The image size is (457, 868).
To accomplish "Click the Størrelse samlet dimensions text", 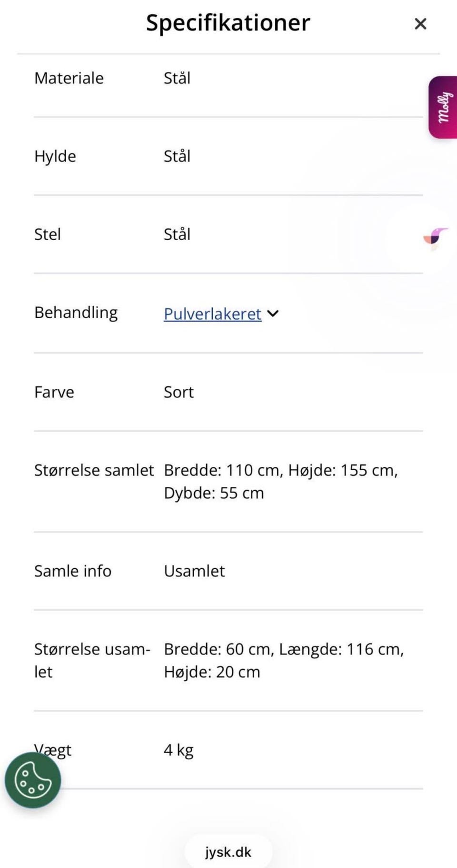I will (x=281, y=481).
